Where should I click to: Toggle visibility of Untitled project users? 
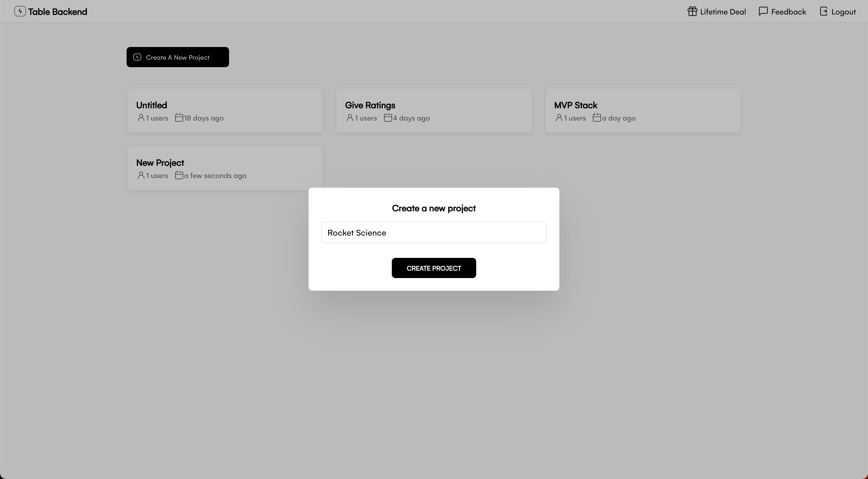tap(140, 118)
